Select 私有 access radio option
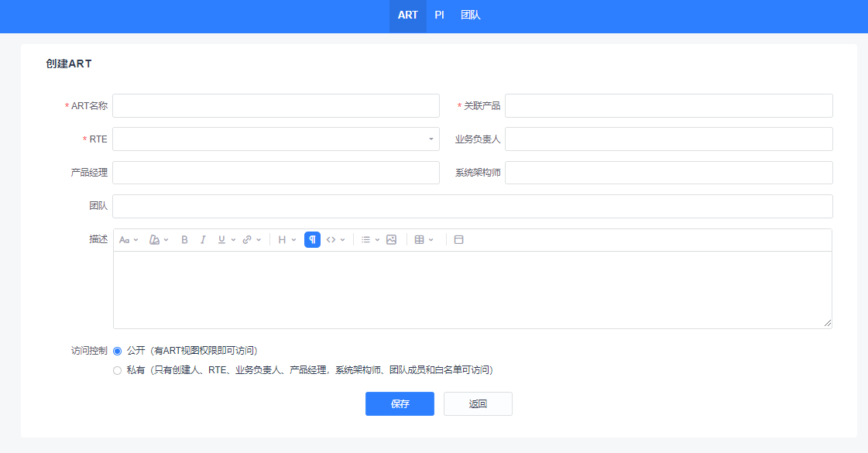The height and width of the screenshot is (453, 868). pos(118,370)
